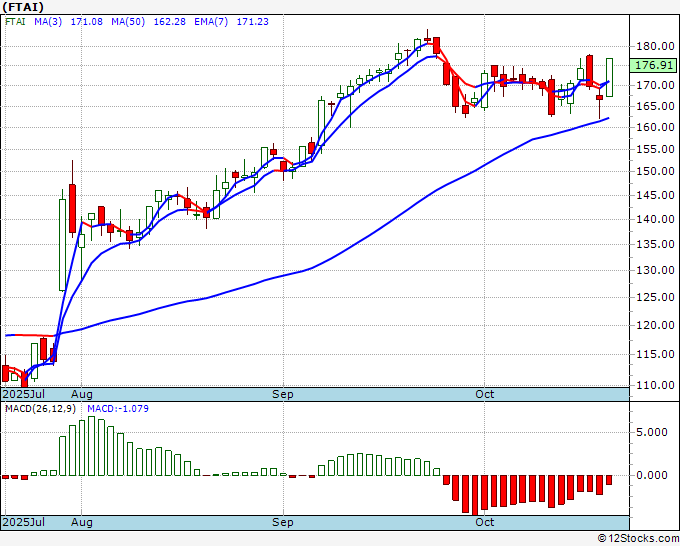Click the 140.00 price axis label
The image size is (680, 546).
point(655,219)
